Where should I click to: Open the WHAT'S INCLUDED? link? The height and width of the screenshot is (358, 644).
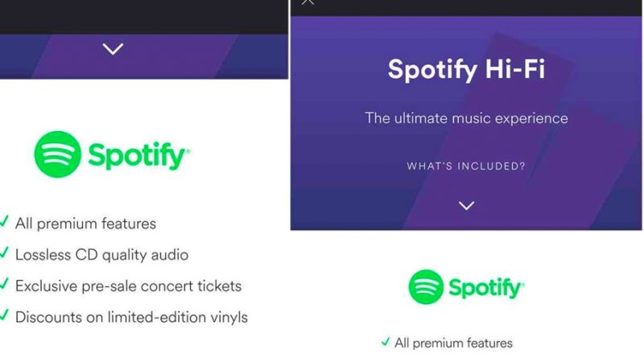pyautogui.click(x=466, y=167)
